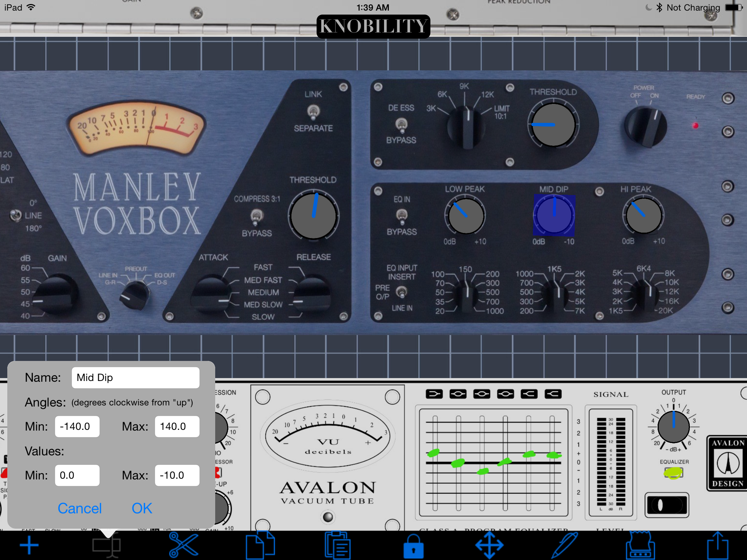
Task: Tap the Angles Min field showing -140.0
Action: click(77, 427)
